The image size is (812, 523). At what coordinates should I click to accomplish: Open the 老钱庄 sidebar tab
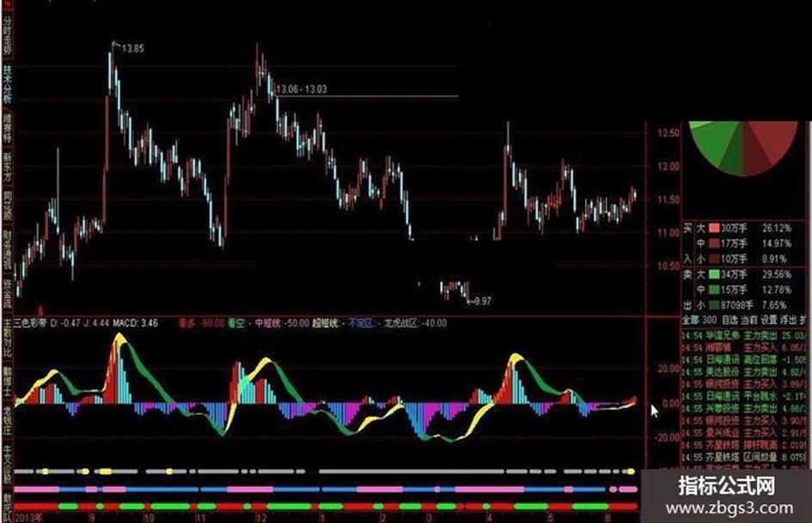click(7, 421)
